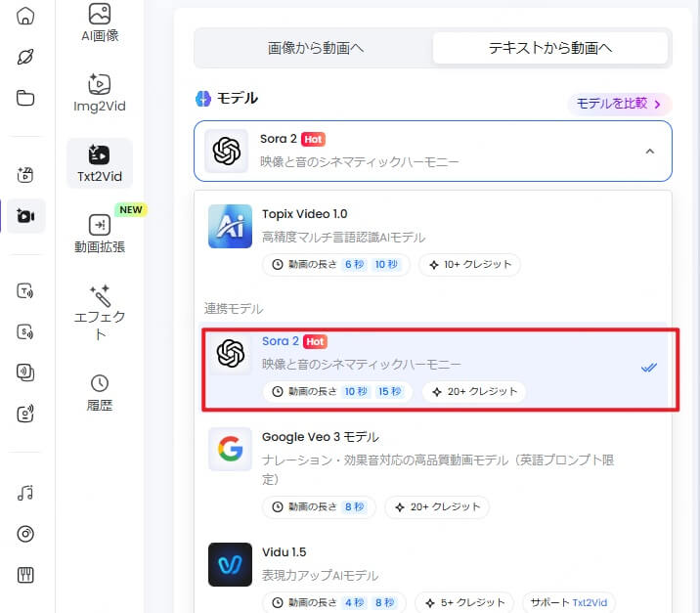Open the エフェクト magic wand tool
Viewport: 700px width, 613px height.
[x=100, y=312]
